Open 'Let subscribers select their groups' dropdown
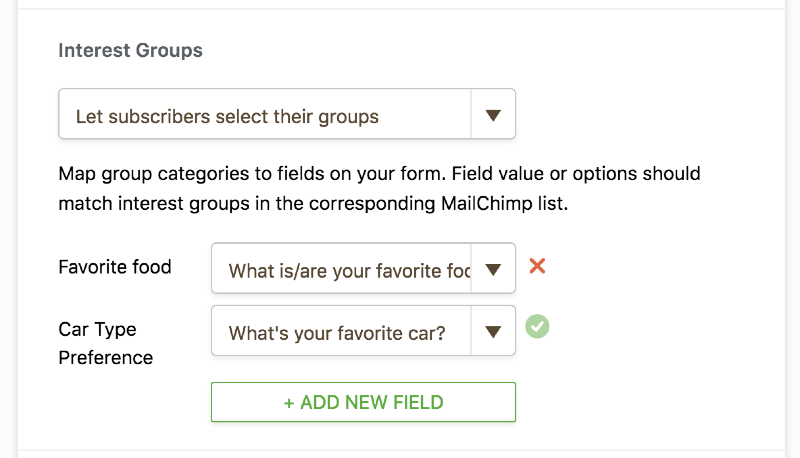 [287, 114]
